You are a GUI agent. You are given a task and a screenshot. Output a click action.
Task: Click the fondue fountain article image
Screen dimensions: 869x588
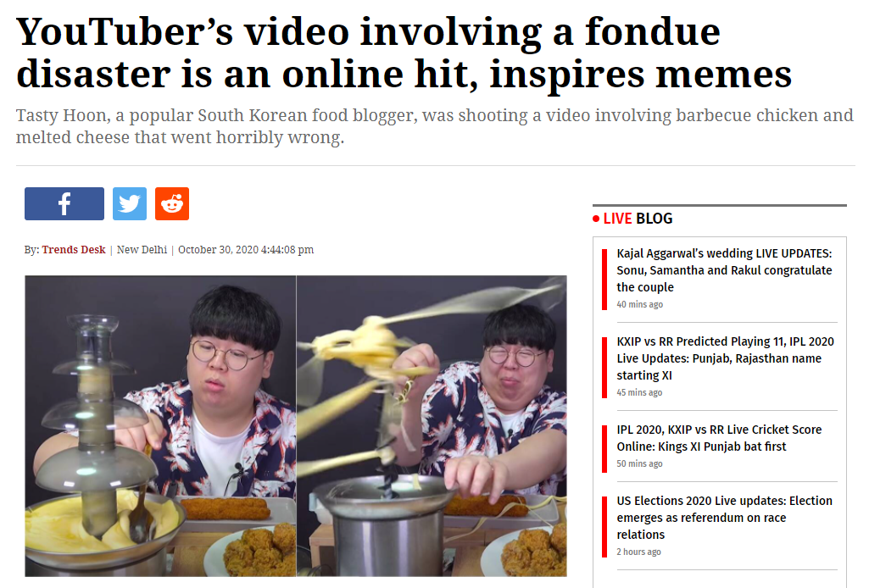[x=296, y=426]
